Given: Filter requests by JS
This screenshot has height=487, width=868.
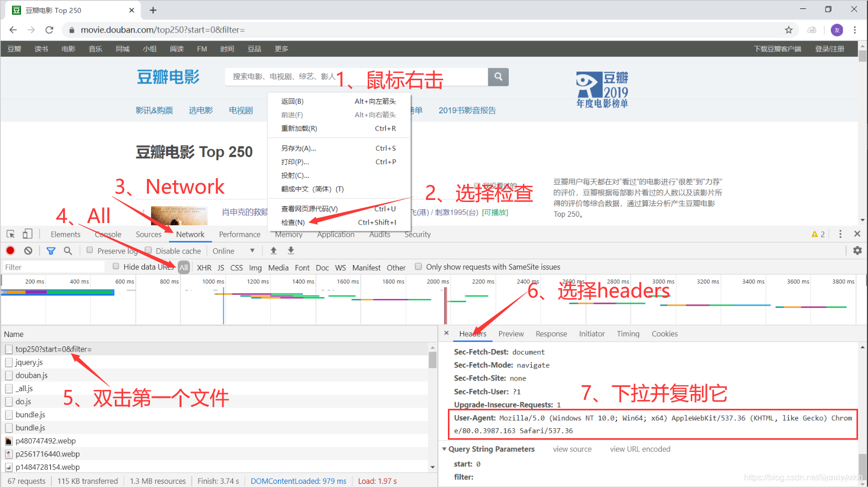Looking at the screenshot, I should click(x=221, y=268).
